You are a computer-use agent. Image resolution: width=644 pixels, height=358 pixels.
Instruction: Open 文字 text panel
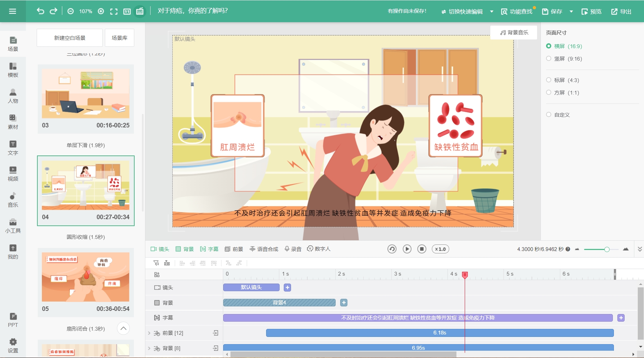tap(13, 148)
